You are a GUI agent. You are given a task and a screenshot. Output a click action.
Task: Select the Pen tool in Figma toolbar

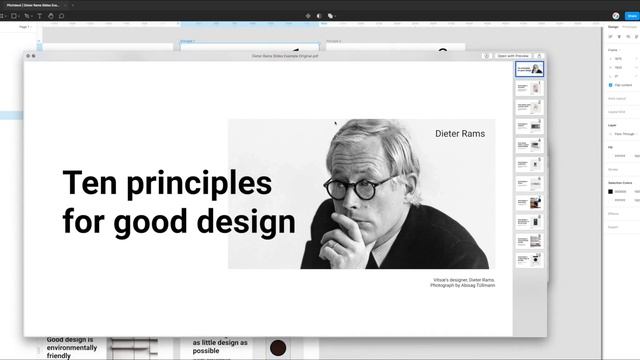27,16
